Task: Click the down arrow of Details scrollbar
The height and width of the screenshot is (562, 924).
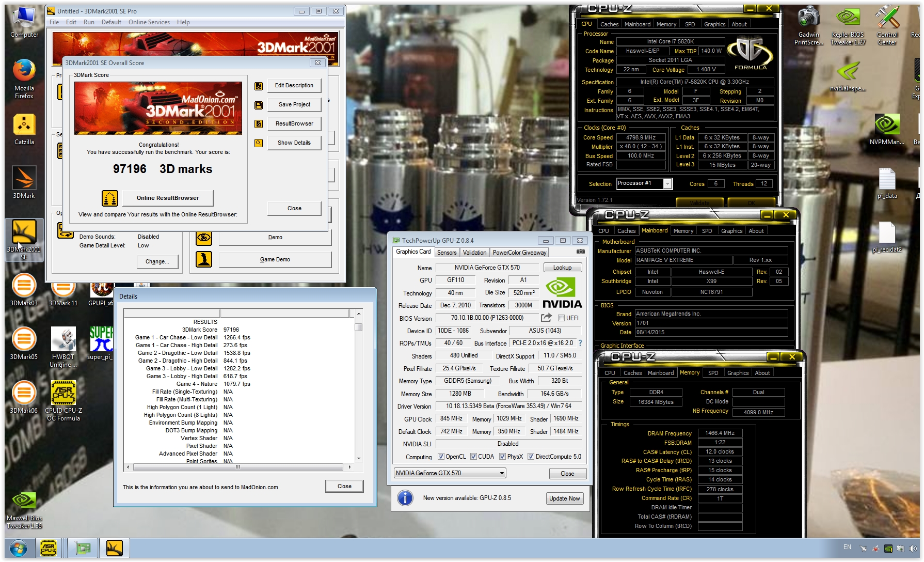Action: click(x=359, y=458)
